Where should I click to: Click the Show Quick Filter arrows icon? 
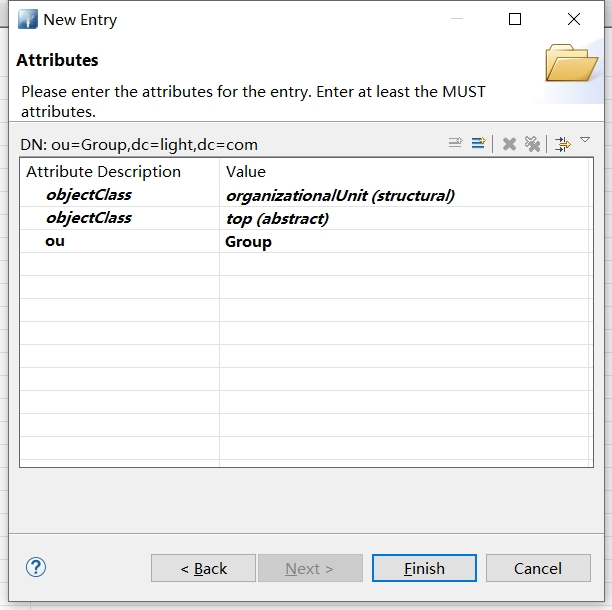(563, 144)
